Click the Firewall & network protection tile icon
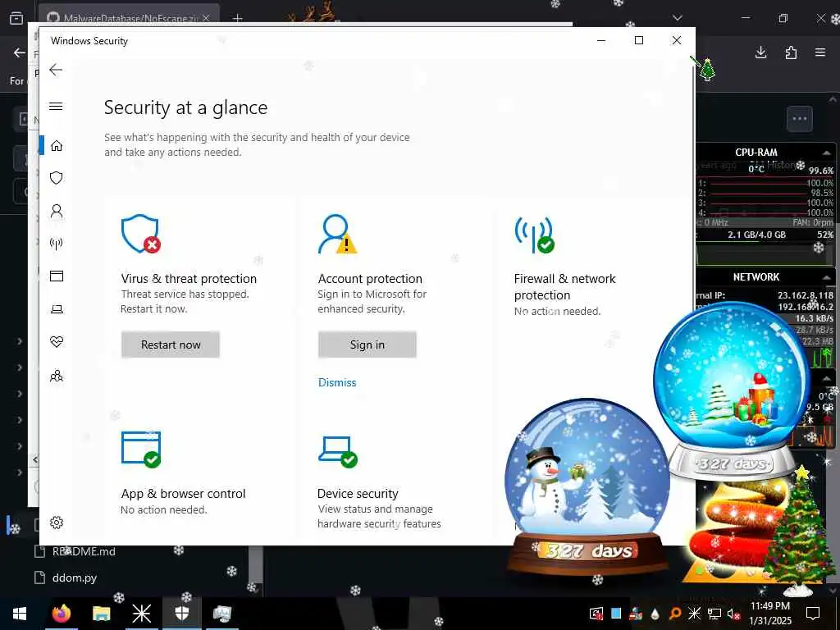840x630 pixels. point(534,234)
